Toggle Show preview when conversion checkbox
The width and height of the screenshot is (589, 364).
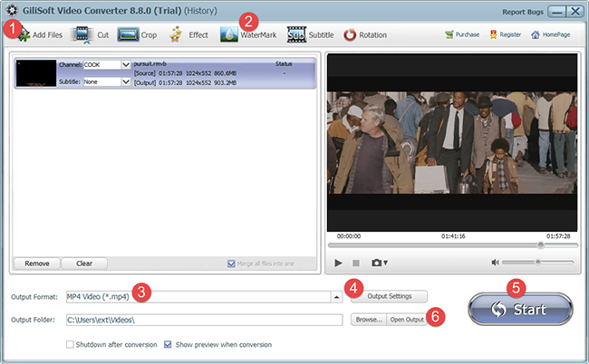pyautogui.click(x=169, y=344)
